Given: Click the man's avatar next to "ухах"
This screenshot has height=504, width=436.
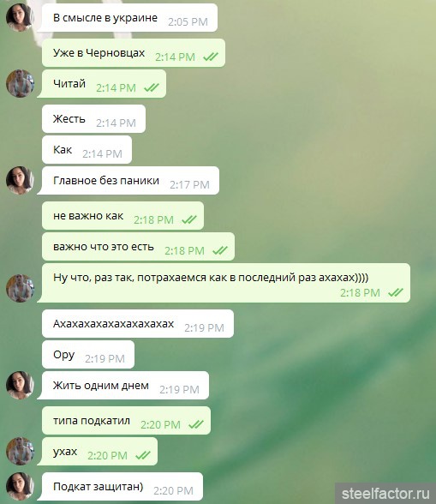Looking at the screenshot, I should 20,451.
